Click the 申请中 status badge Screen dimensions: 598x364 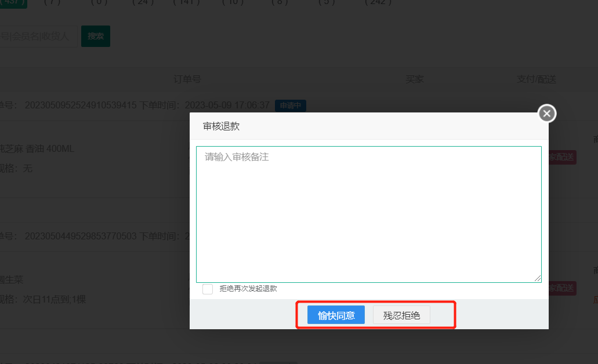290,105
